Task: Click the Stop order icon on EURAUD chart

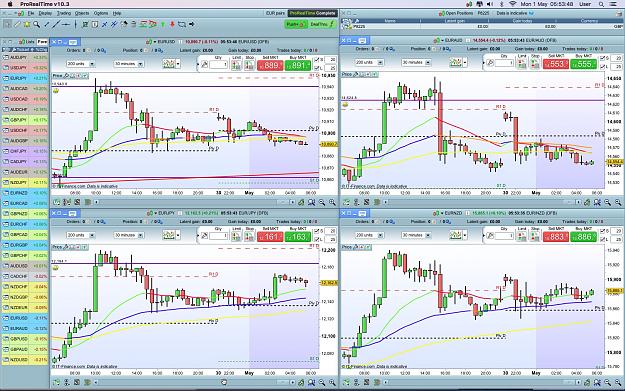Action: click(535, 64)
